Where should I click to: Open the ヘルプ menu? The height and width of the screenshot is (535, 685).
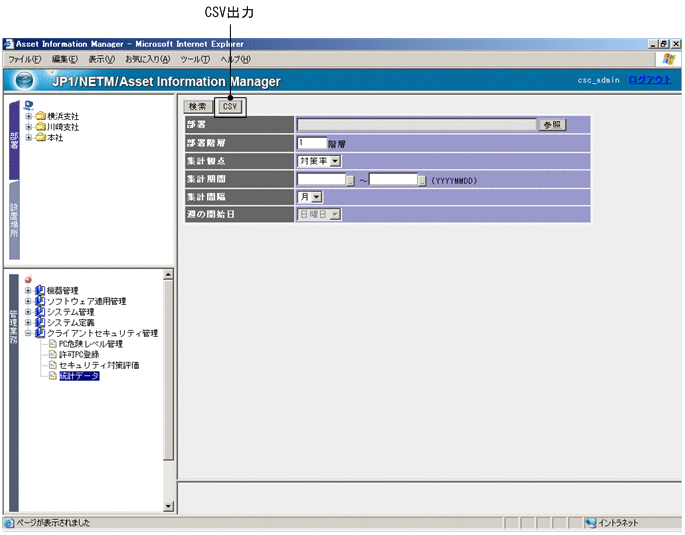coord(235,59)
